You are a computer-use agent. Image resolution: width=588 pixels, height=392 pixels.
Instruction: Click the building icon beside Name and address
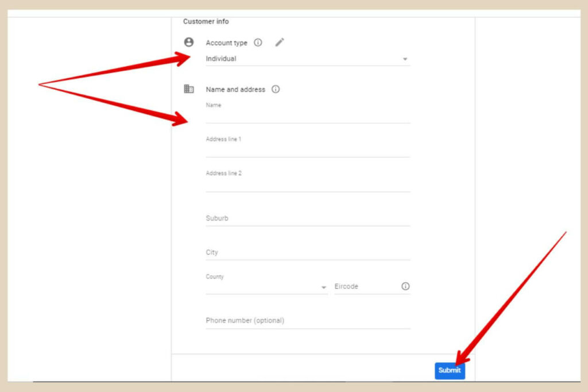[x=188, y=89]
